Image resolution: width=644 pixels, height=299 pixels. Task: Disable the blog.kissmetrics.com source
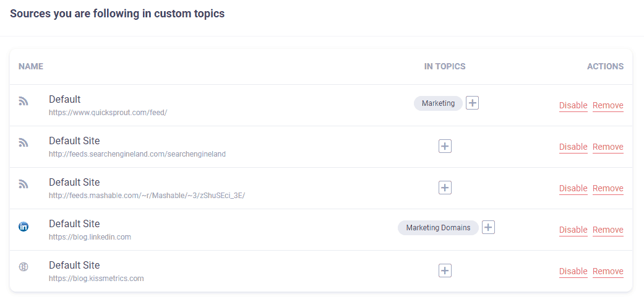pos(573,272)
